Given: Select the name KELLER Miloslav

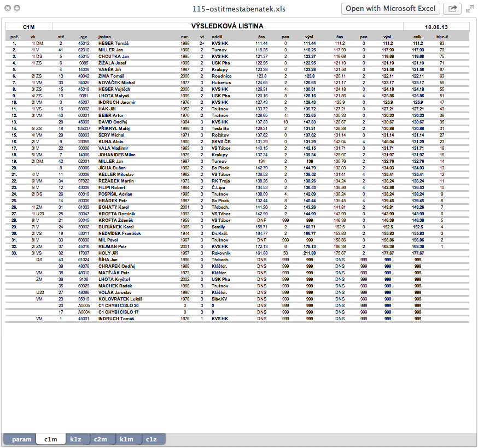Looking at the screenshot, I should 116,174.
